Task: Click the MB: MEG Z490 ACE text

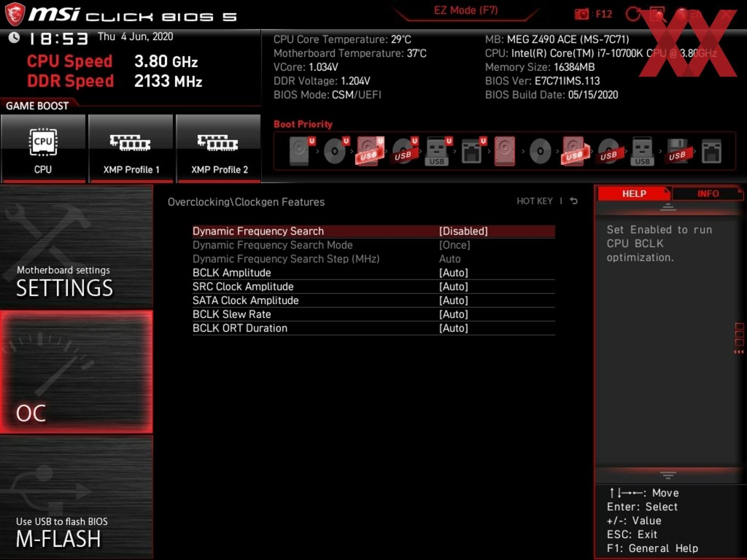Action: (x=557, y=40)
